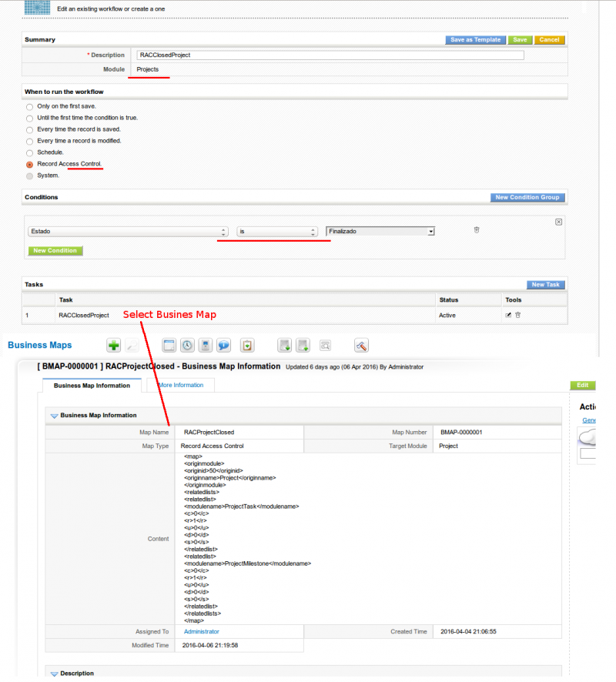Click the Save as Template button

pyautogui.click(x=475, y=40)
